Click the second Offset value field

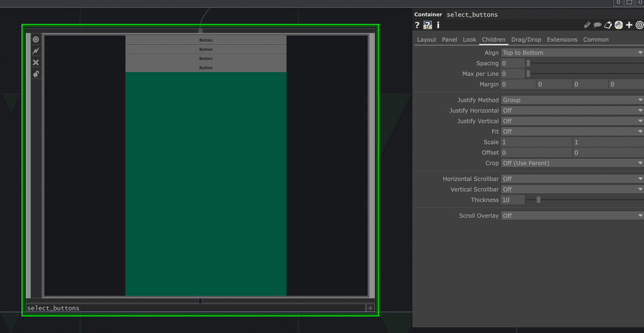tap(608, 153)
